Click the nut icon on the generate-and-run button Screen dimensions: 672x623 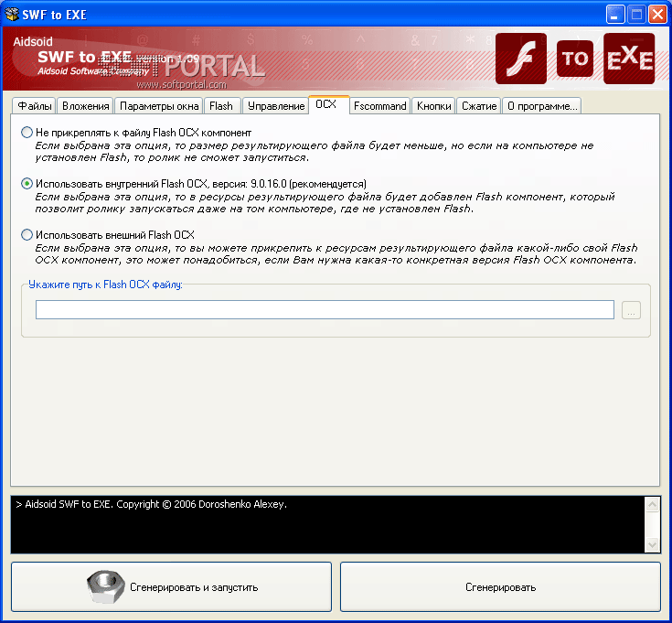pyautogui.click(x=105, y=586)
